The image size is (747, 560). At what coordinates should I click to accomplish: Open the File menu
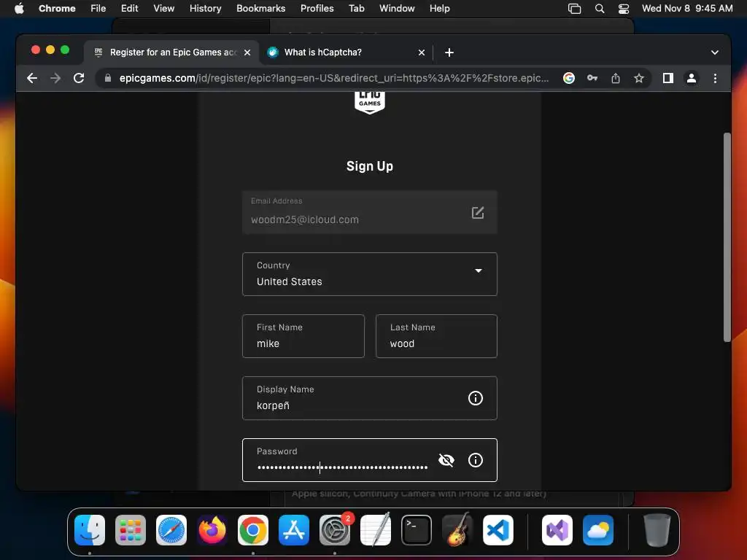(98, 9)
